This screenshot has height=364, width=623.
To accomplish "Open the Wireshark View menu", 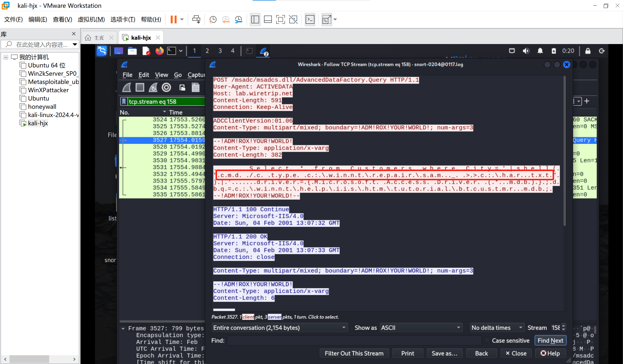I will pyautogui.click(x=161, y=75).
